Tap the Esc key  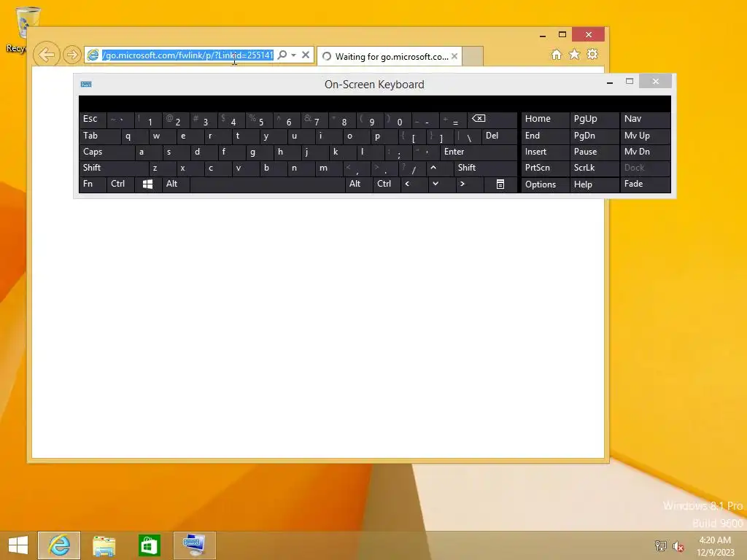[x=93, y=119]
